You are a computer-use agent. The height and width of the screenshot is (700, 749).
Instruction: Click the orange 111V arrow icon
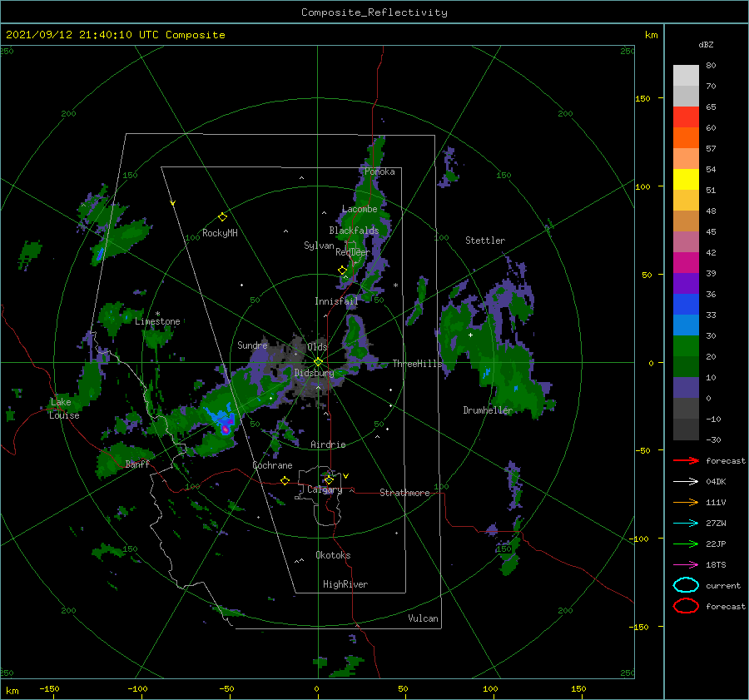686,502
